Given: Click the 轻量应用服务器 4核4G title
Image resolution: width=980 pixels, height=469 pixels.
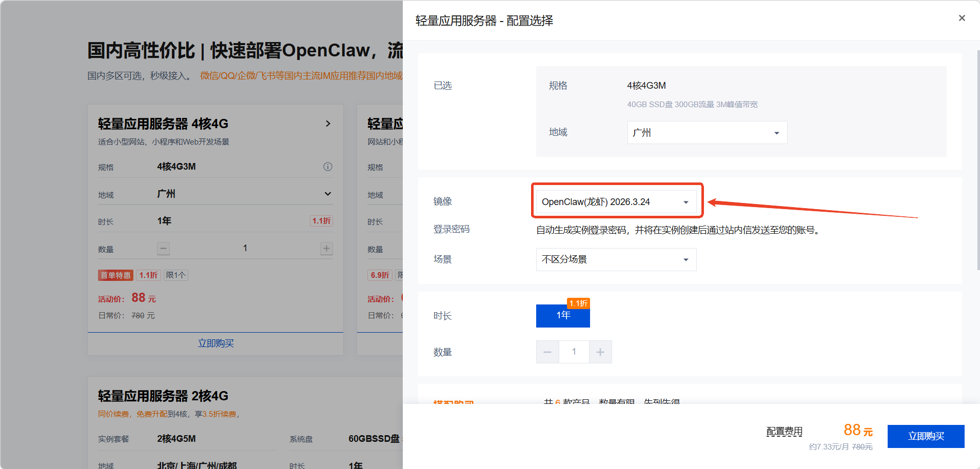Looking at the screenshot, I should click(x=163, y=124).
